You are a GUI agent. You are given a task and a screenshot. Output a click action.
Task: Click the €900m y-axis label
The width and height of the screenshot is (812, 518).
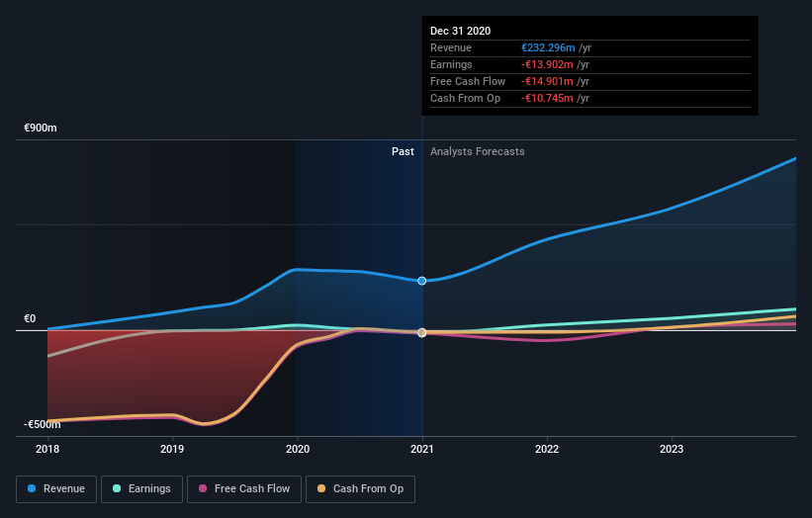[x=41, y=128]
